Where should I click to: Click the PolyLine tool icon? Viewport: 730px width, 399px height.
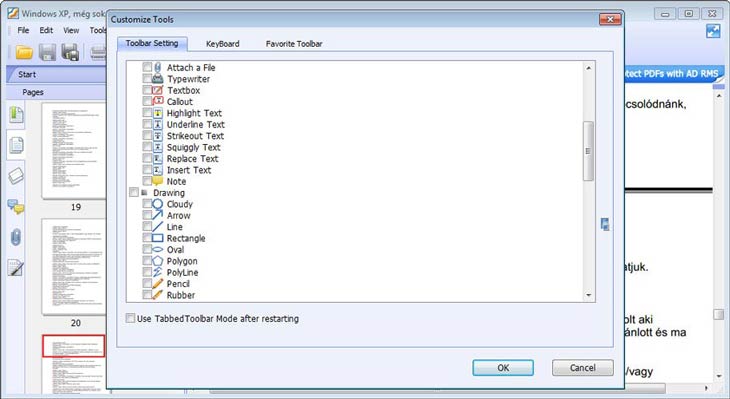(158, 272)
